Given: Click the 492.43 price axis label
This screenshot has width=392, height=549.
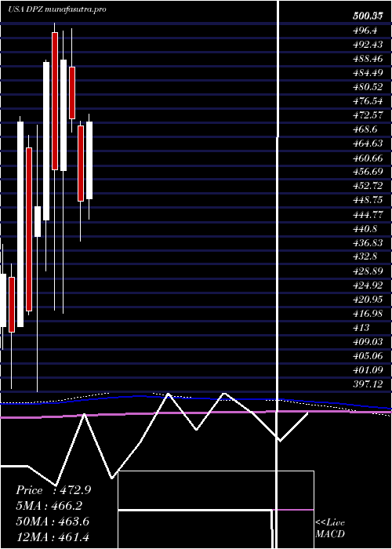Looking at the screenshot, I should [x=368, y=45].
